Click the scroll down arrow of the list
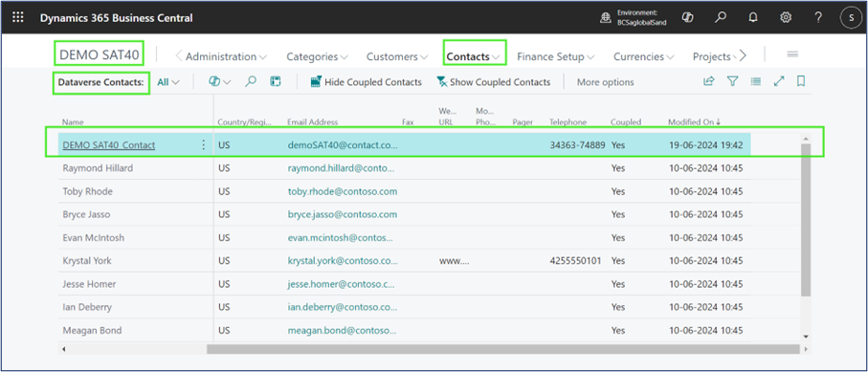Screen dimensions: 868x372 [x=806, y=336]
